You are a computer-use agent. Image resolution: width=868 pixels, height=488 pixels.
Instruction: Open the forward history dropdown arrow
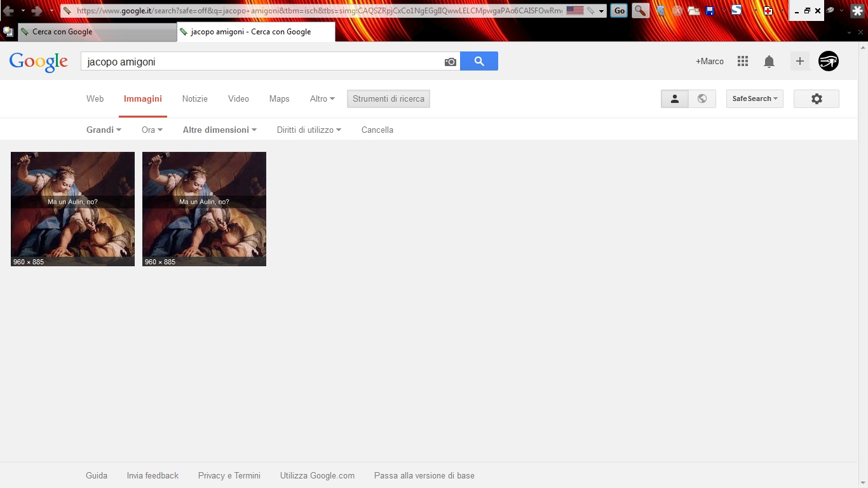(x=51, y=10)
